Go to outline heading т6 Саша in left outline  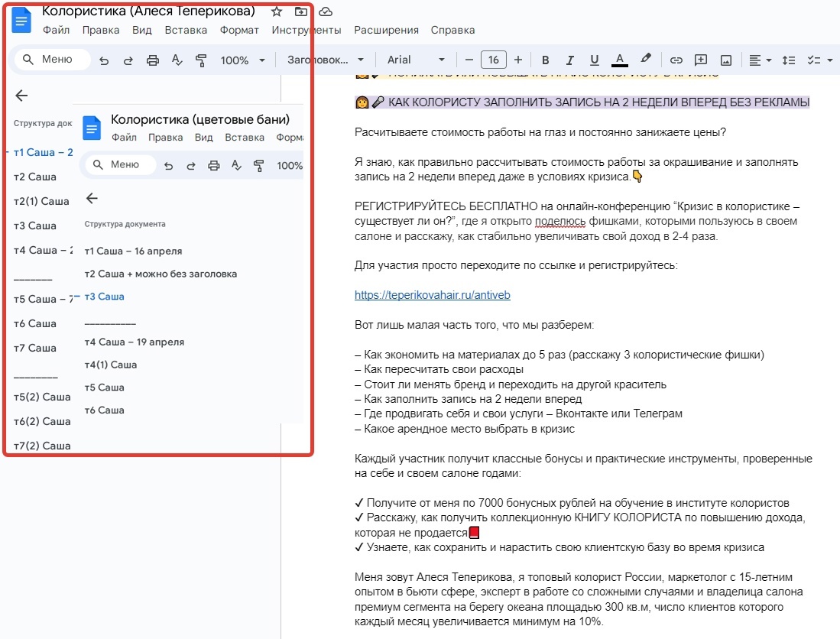35,323
